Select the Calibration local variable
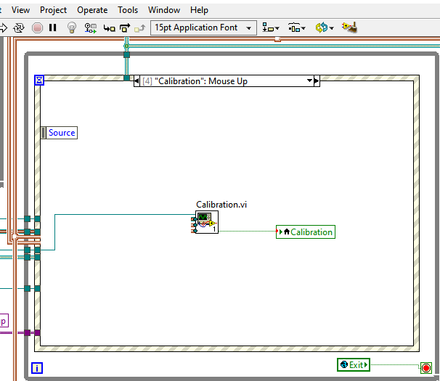Screen dimensions: 440x381 [306, 232]
